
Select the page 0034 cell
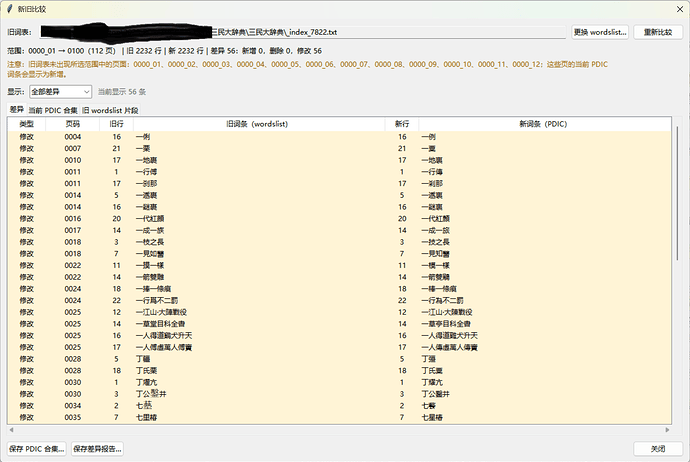73,406
